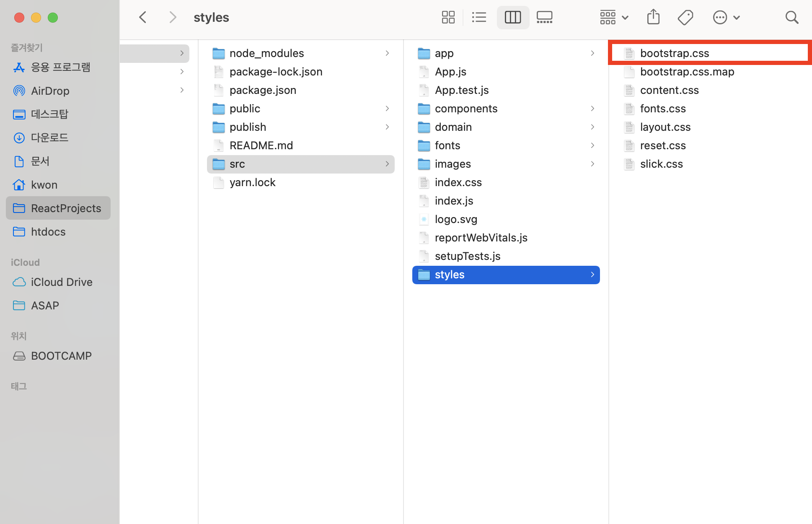The width and height of the screenshot is (812, 524).
Task: Open the More actions dropdown menu
Action: [x=726, y=17]
